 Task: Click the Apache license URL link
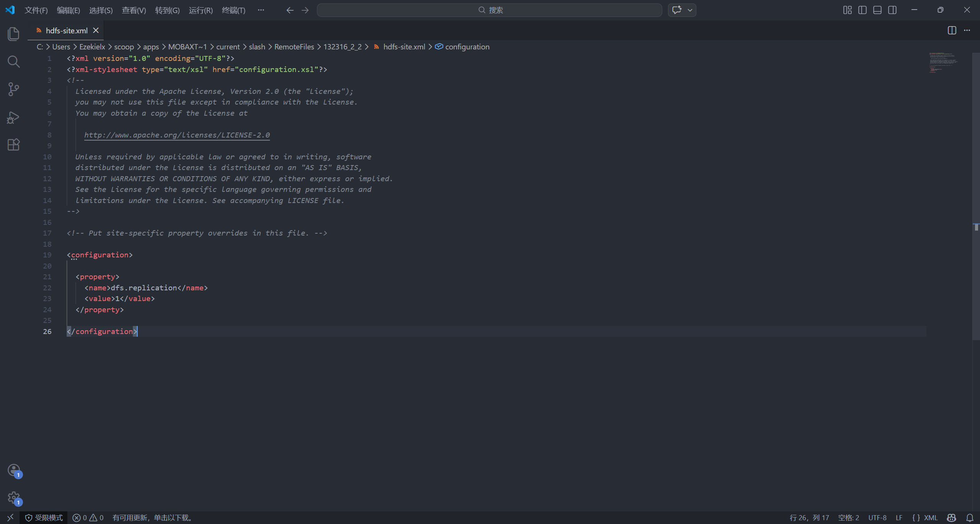(x=177, y=135)
